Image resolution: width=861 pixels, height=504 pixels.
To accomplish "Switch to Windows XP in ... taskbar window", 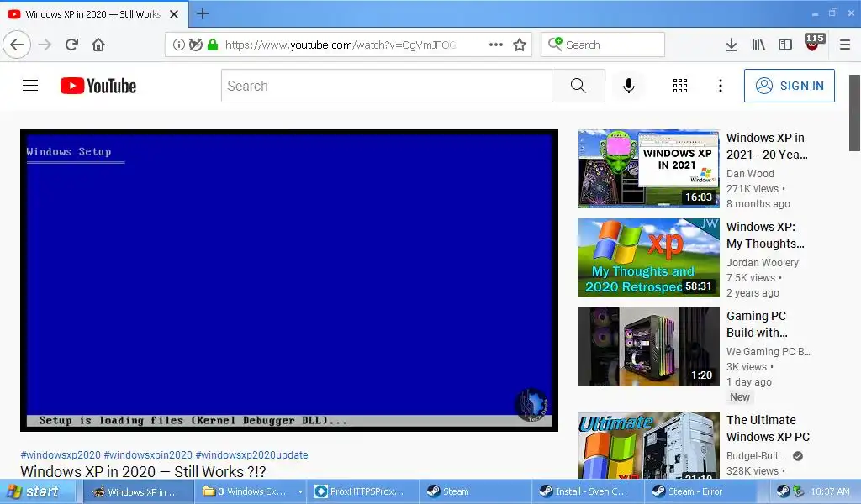I will pyautogui.click(x=139, y=491).
